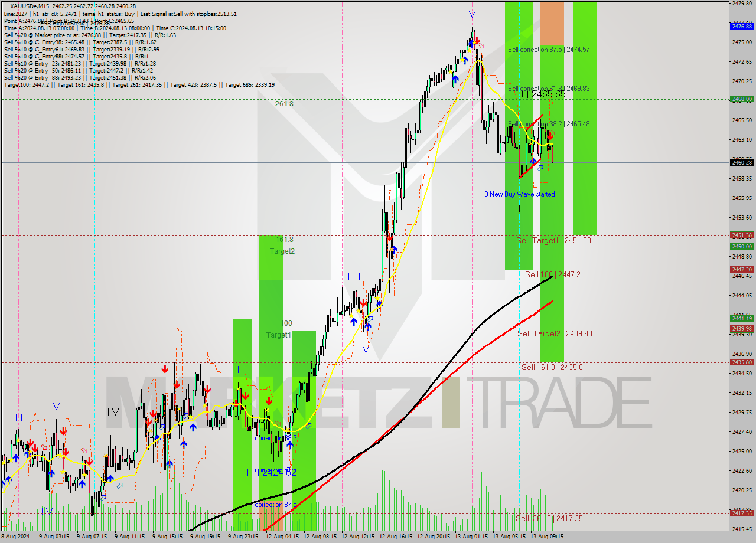This screenshot has width=756, height=543.
Task: Select the green 2468.00 price tag
Action: pos(742,99)
